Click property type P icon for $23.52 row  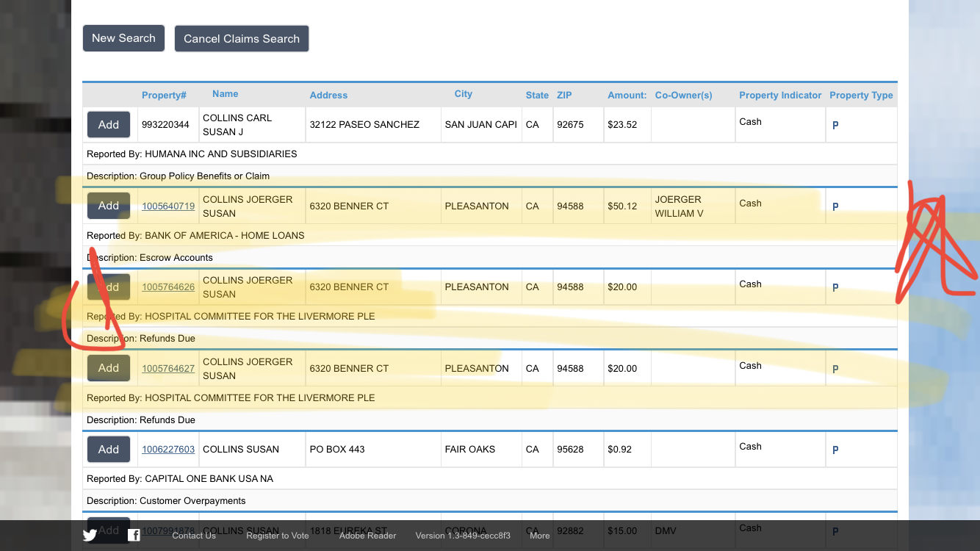[x=835, y=126]
